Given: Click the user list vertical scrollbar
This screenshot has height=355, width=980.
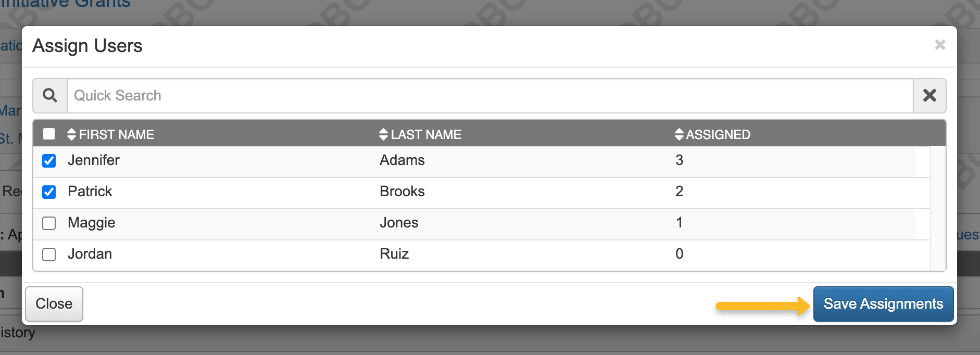Looking at the screenshot, I should [938, 208].
